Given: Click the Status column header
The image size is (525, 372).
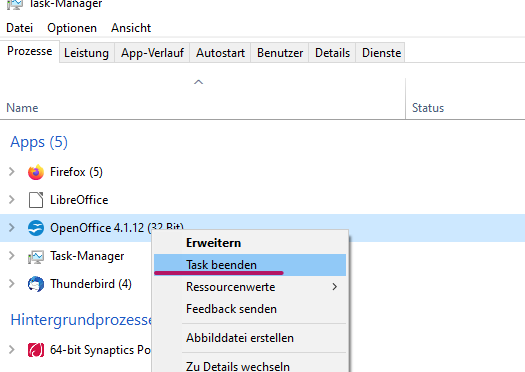Looking at the screenshot, I should pos(428,108).
